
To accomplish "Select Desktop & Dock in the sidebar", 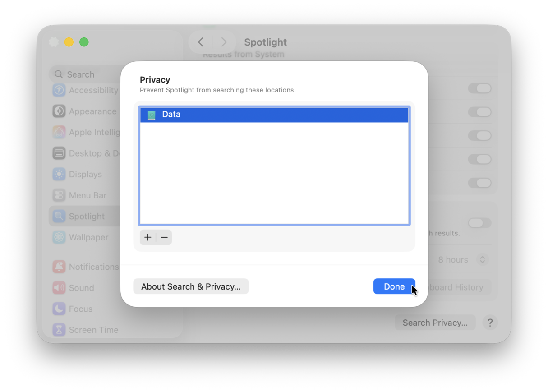I will [x=59, y=153].
